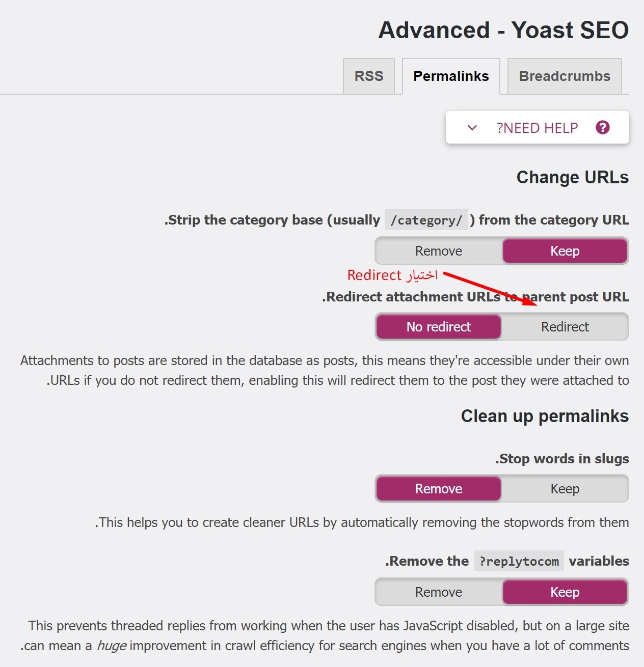
Task: Expand the Need Help chevron arrow
Action: [x=472, y=127]
